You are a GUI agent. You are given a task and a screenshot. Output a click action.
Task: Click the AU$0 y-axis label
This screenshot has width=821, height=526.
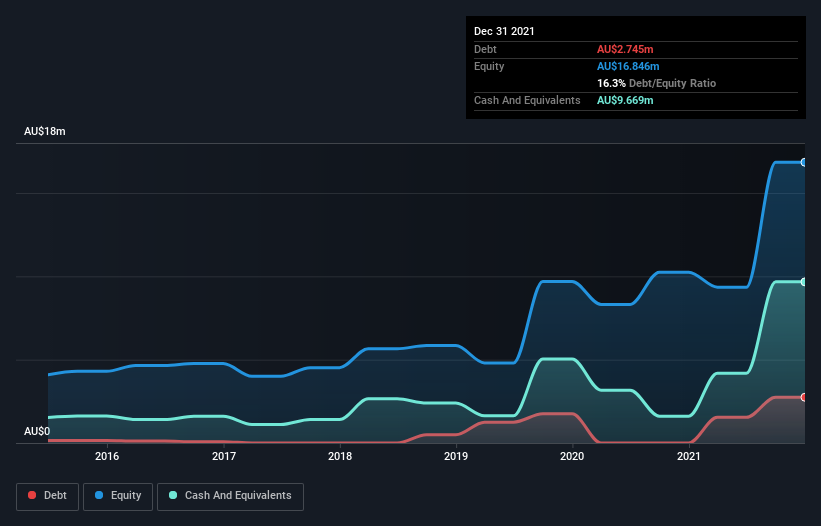37,431
